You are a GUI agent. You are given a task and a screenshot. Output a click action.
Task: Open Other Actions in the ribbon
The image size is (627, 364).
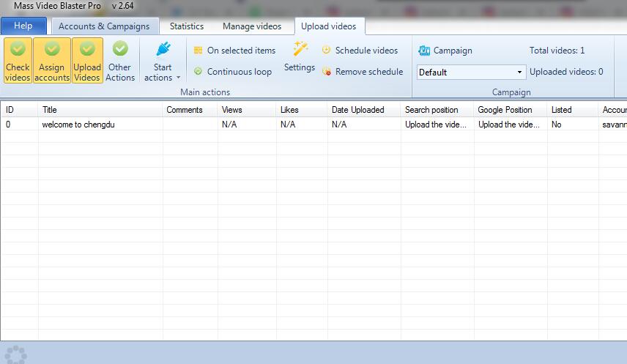point(120,60)
